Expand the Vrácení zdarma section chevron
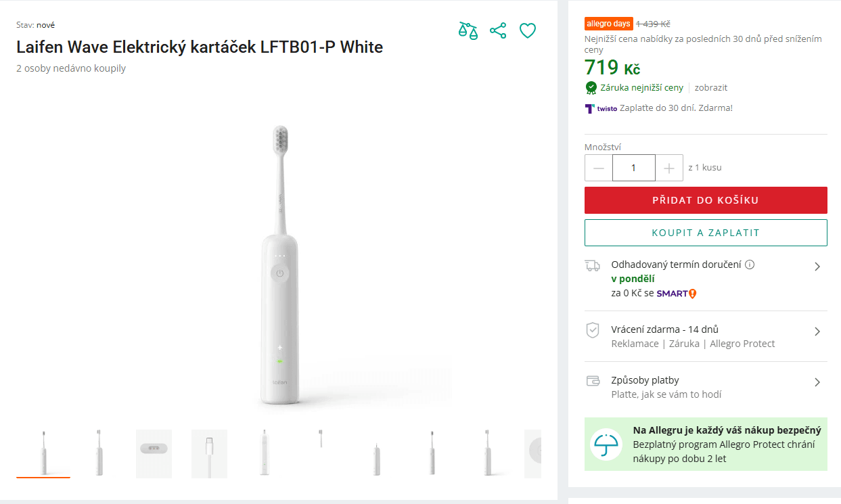The width and height of the screenshot is (841, 504). pos(817,330)
